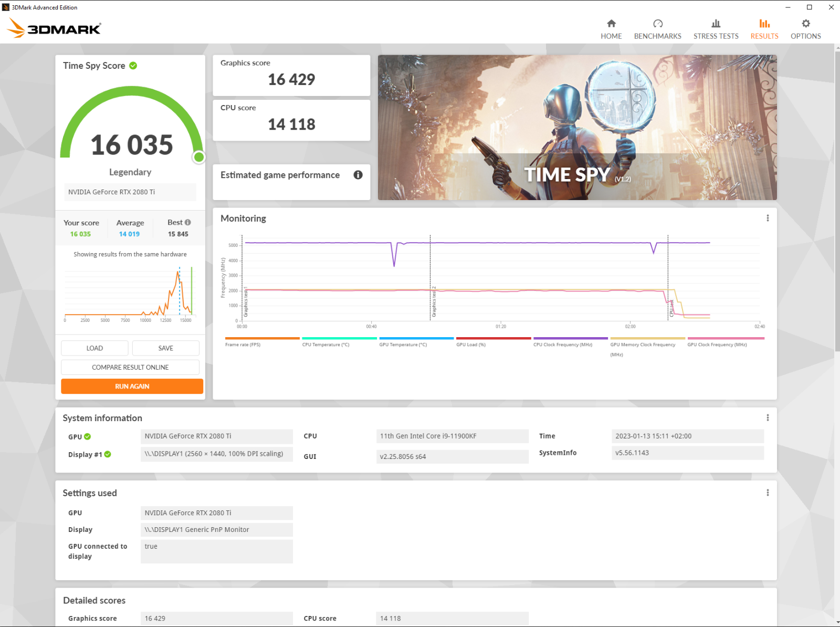This screenshot has height=627, width=840.
Task: Click the 3DMark logo
Action: coord(55,28)
